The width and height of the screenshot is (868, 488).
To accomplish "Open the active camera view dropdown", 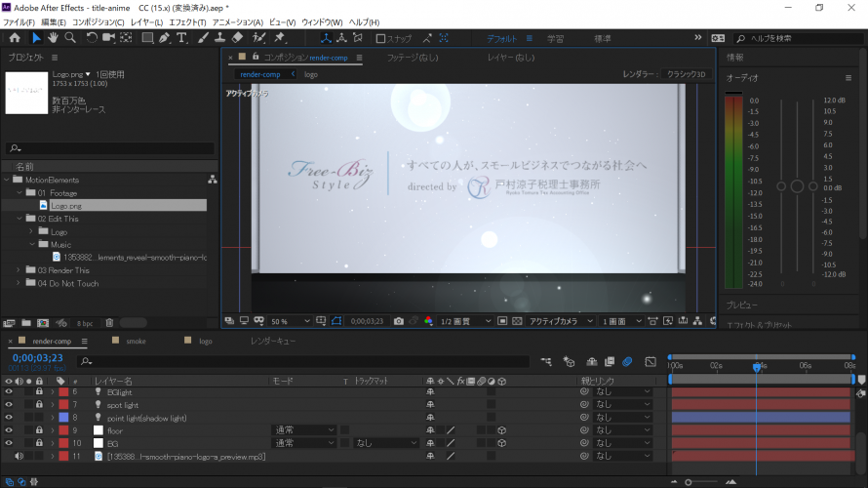I will (x=560, y=321).
